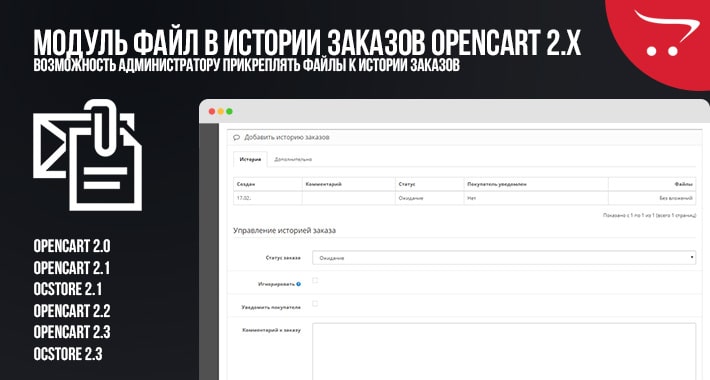Viewport: 710px width, 380px height.
Task: Switch to the История tab
Action: click(250, 159)
